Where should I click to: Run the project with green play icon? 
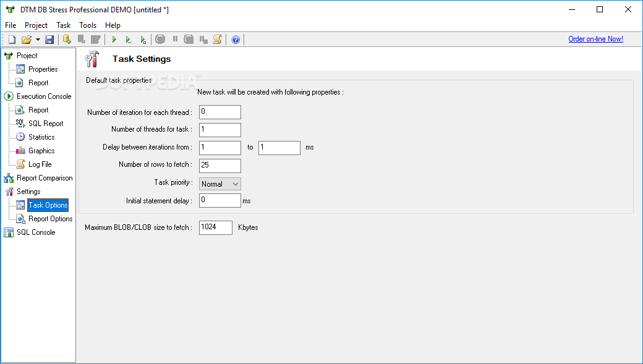click(x=114, y=40)
